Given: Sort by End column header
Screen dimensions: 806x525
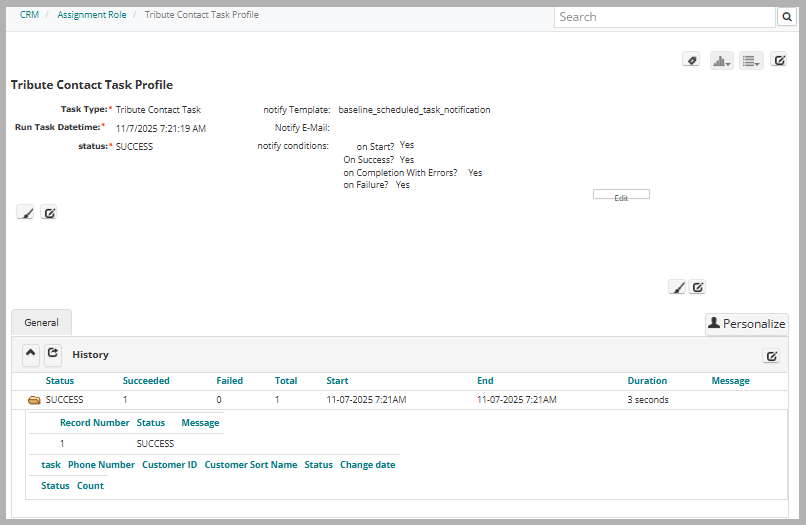Looking at the screenshot, I should point(485,381).
